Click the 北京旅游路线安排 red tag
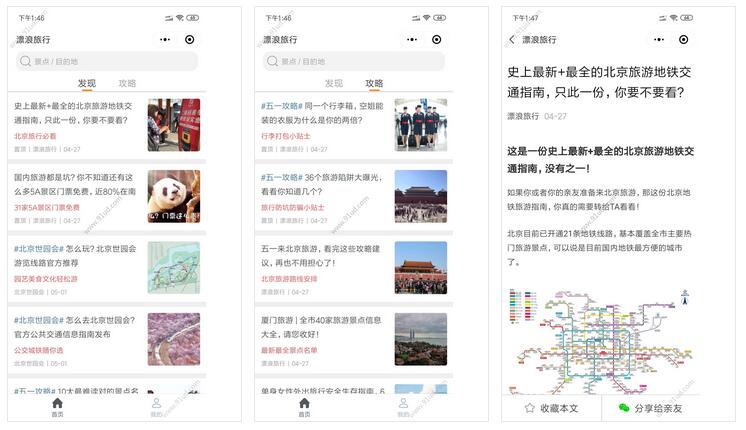Image resolution: width=746 pixels, height=430 pixels. (289, 279)
